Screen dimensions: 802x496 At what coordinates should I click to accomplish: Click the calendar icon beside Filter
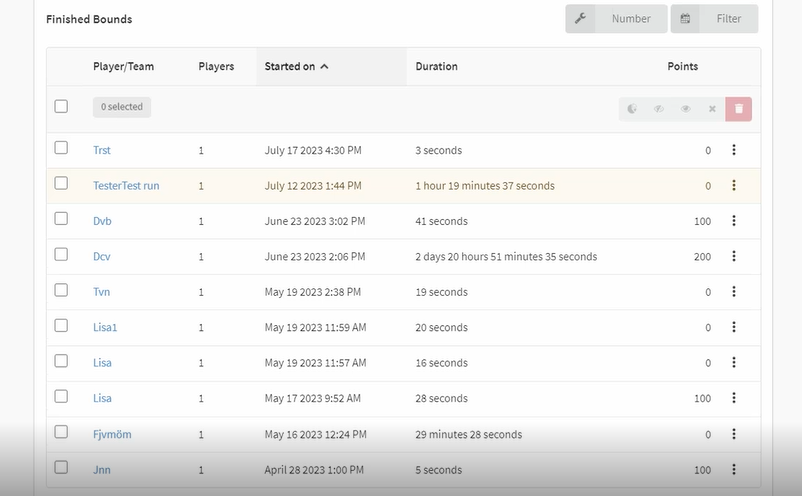(685, 19)
